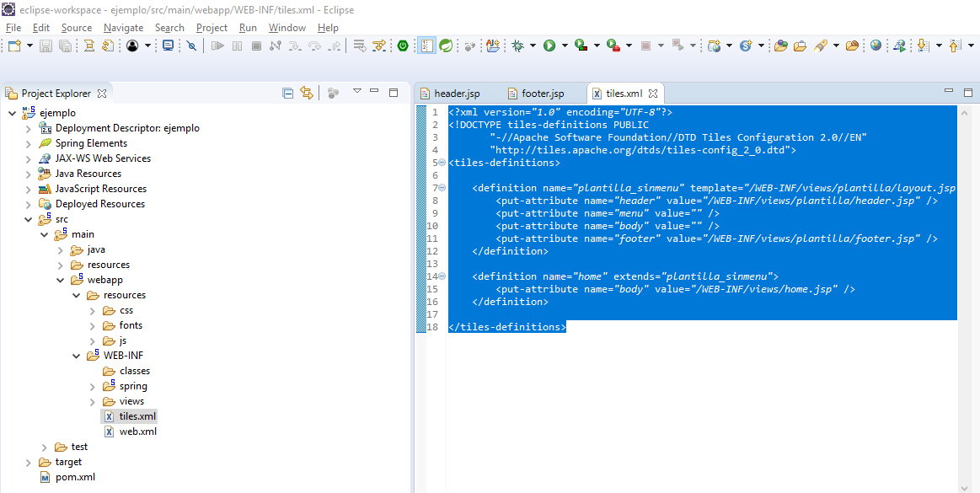
Task: Click the Resume debug icon
Action: (217, 46)
